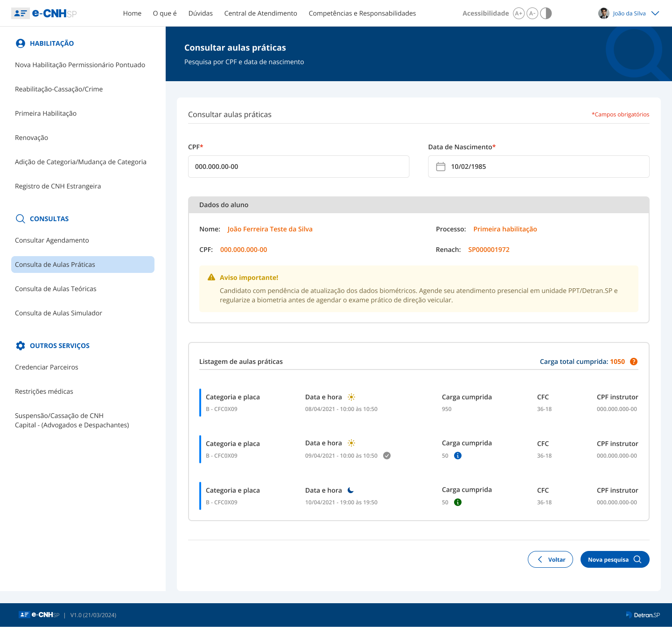The image size is (672, 627).
Task: Go to Dúvidas in top navigation
Action: (200, 14)
